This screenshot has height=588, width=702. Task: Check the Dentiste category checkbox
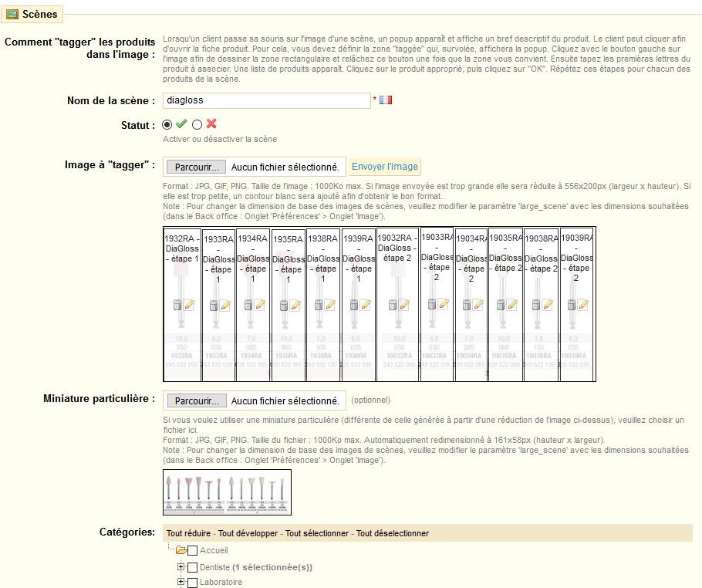pyautogui.click(x=193, y=567)
